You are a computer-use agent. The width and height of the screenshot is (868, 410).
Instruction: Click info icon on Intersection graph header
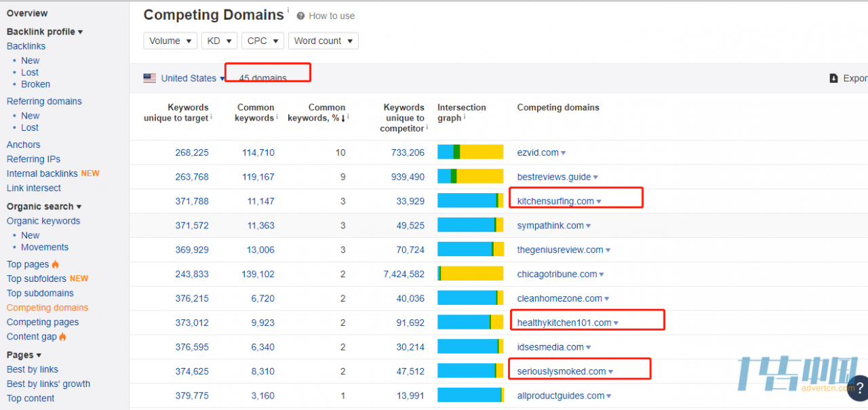click(466, 117)
